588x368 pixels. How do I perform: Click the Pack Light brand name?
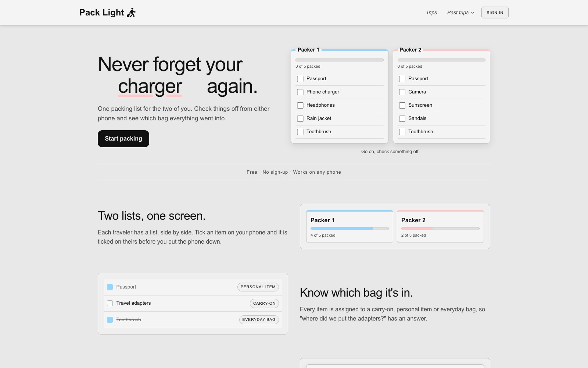click(102, 13)
